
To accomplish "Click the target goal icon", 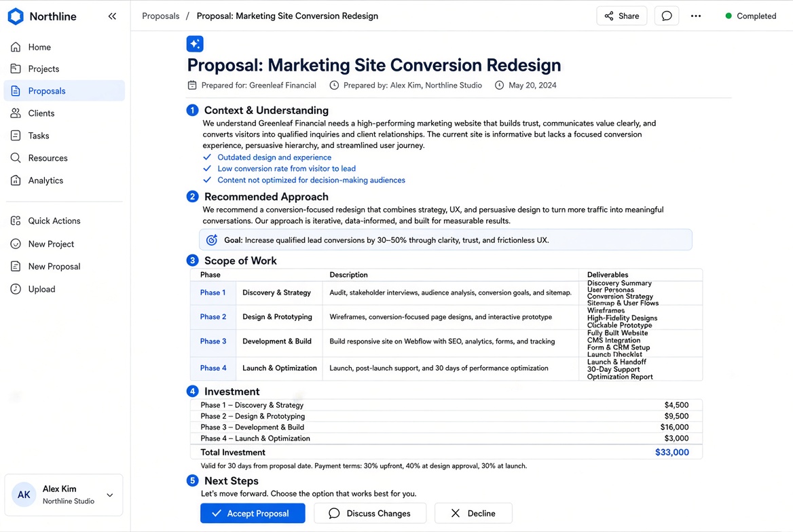I will pyautogui.click(x=212, y=240).
